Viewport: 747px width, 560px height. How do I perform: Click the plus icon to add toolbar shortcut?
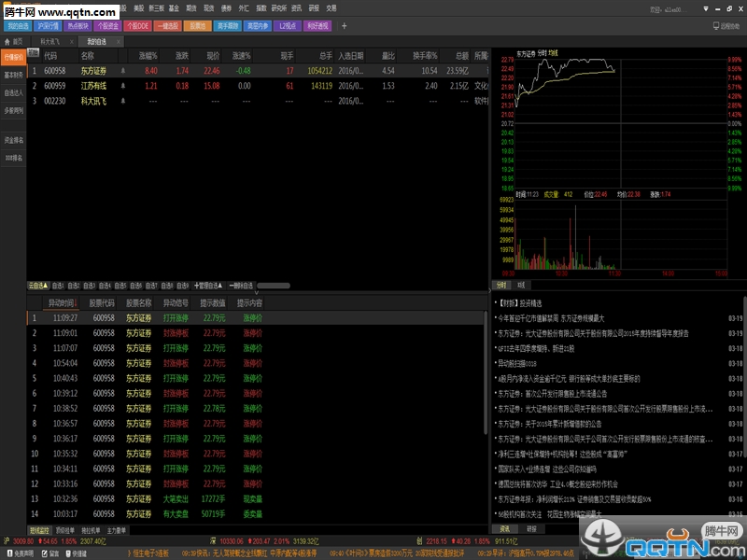coord(344,26)
